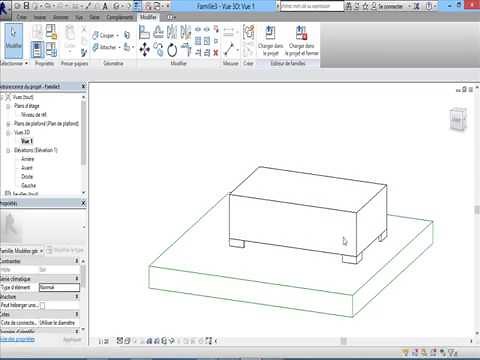
Task: Select 'Niveau de réf.' in project browser
Action: [x=34, y=115]
